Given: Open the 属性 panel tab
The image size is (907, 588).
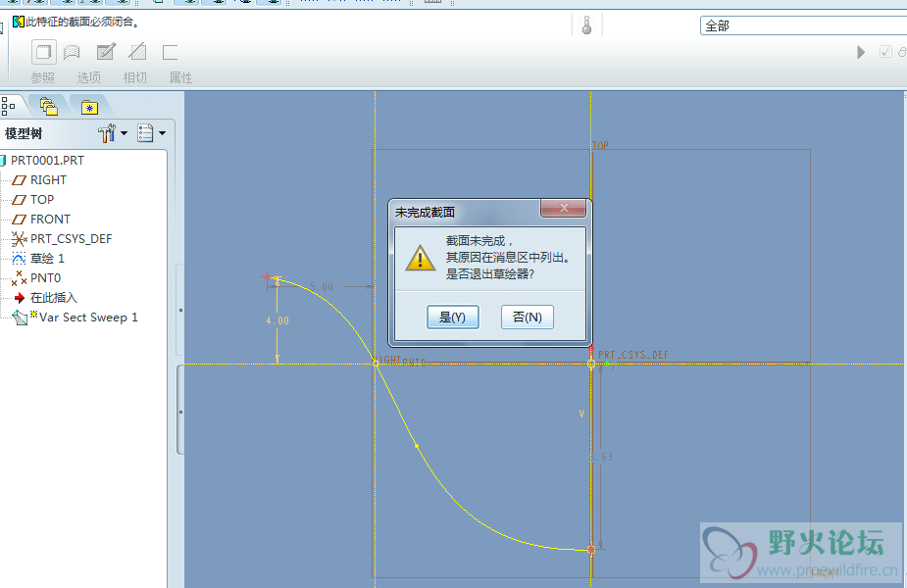Looking at the screenshot, I should coord(180,77).
